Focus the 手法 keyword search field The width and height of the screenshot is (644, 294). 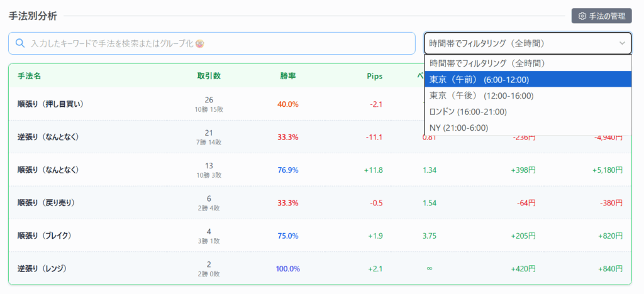coord(214,43)
